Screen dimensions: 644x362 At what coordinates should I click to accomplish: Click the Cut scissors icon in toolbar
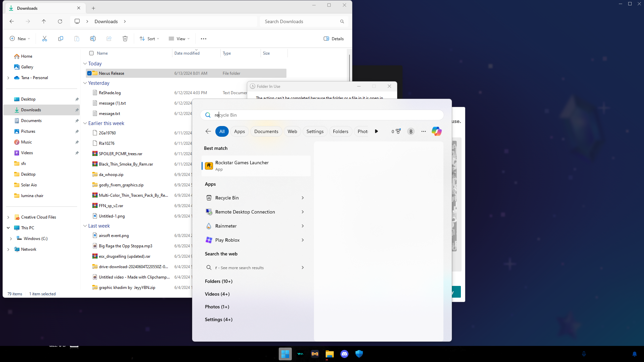(x=45, y=39)
